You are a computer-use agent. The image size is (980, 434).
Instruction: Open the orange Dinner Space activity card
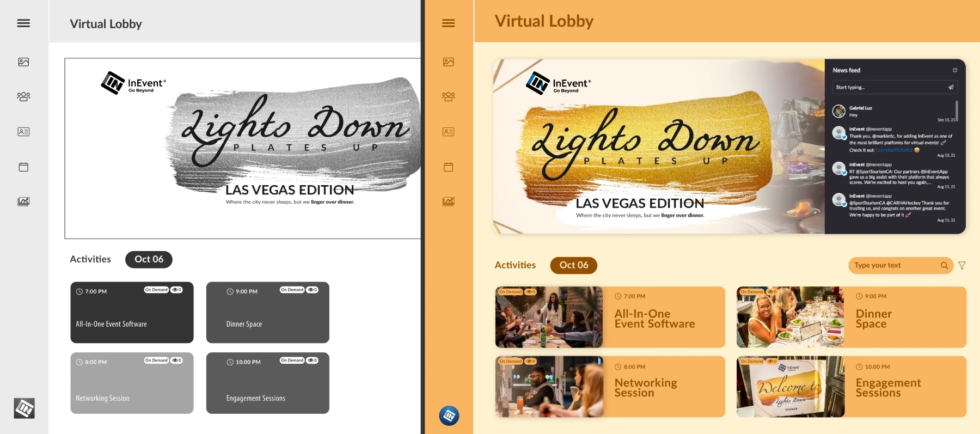click(x=852, y=317)
